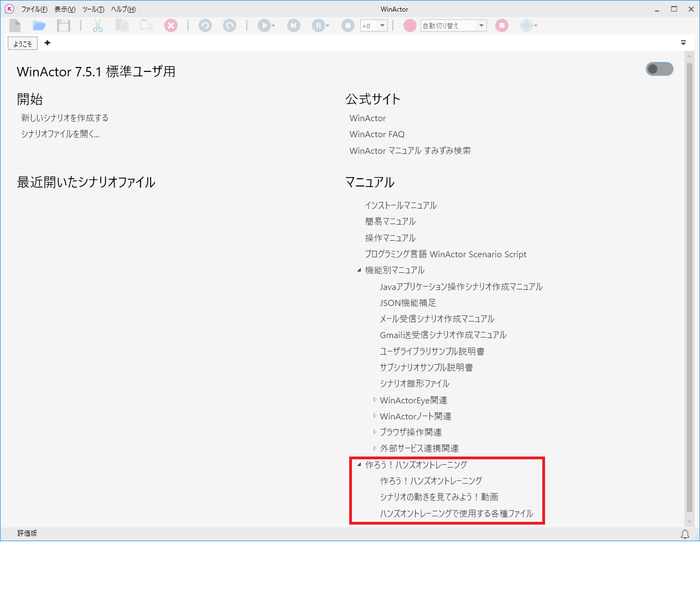Viewport: 700px width, 591px height.
Task: Click the new scenario file icon
Action: (x=15, y=25)
